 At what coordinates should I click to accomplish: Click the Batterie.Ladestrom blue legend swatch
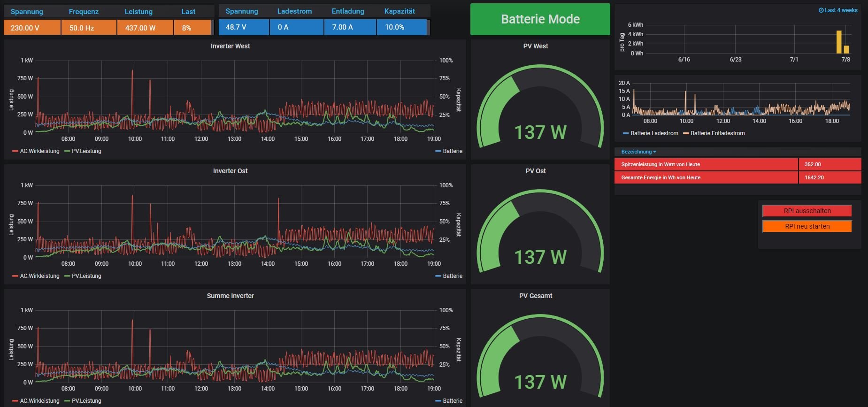626,133
